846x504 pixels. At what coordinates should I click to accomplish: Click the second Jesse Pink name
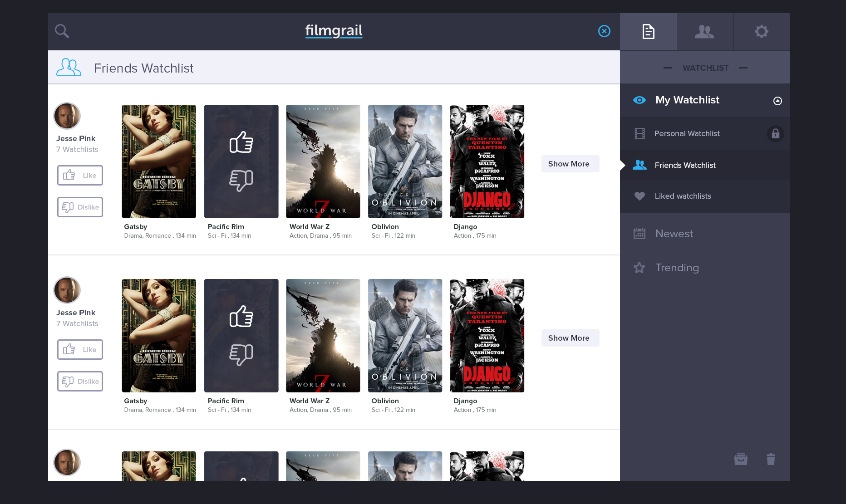76,313
